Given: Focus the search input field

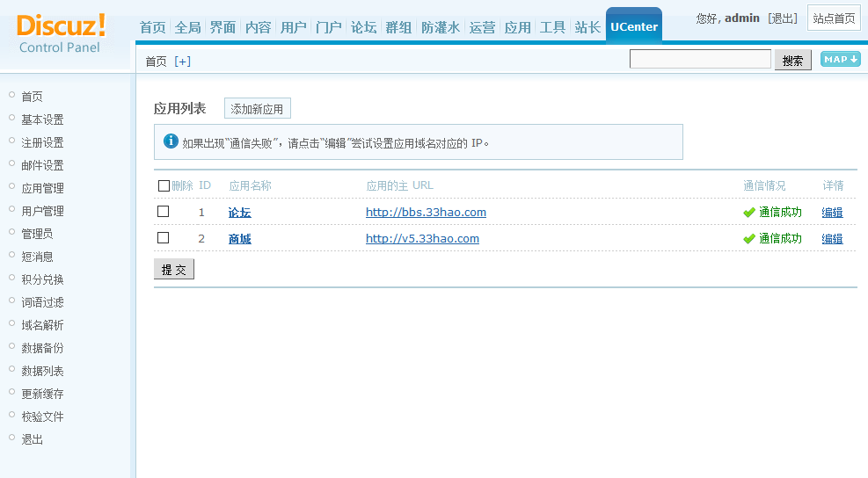Looking at the screenshot, I should (700, 59).
